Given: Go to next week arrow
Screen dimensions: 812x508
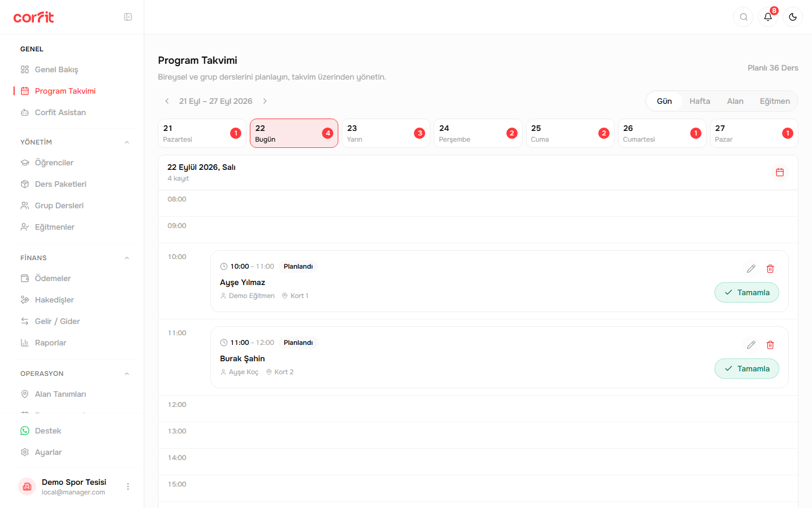Looking at the screenshot, I should coord(265,101).
